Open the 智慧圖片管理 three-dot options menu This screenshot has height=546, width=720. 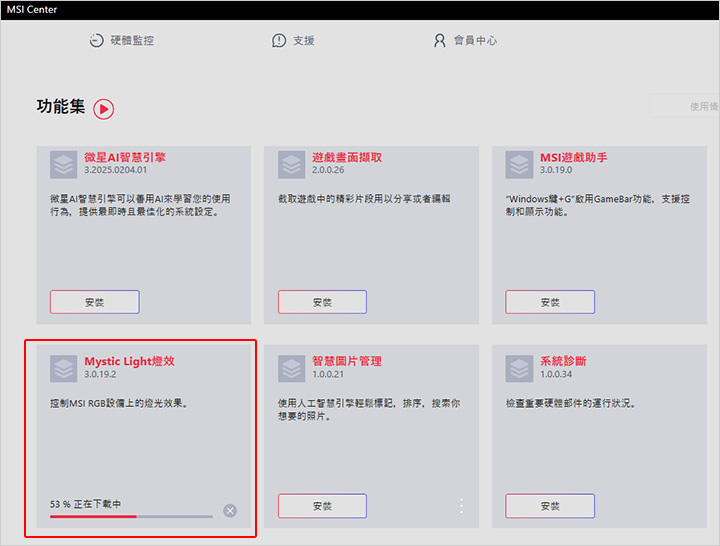coord(461,506)
